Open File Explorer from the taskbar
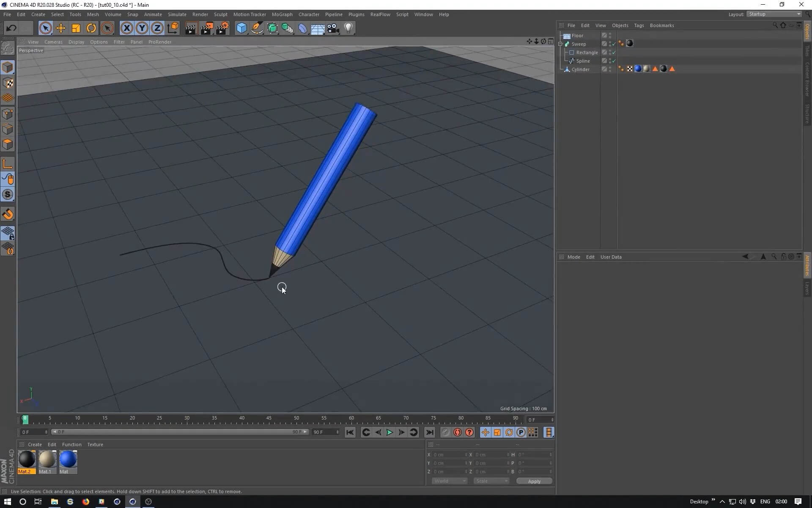812x508 pixels. point(54,502)
